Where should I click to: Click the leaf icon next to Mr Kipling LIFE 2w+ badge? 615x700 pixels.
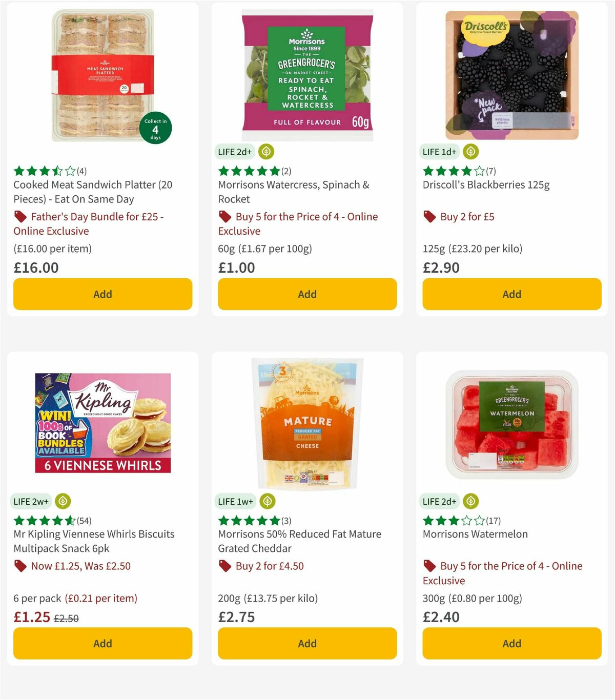coord(63,501)
